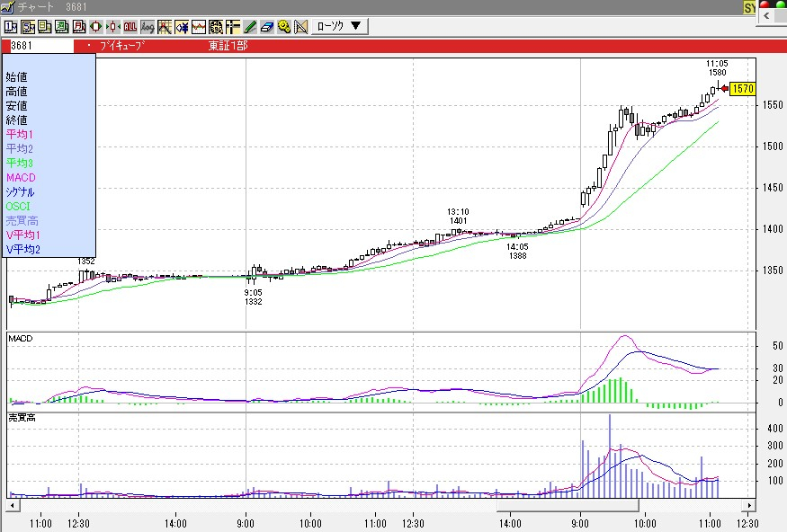The height and width of the screenshot is (532, 787).
Task: Click the yellow 1570 current price label
Action: (x=742, y=89)
